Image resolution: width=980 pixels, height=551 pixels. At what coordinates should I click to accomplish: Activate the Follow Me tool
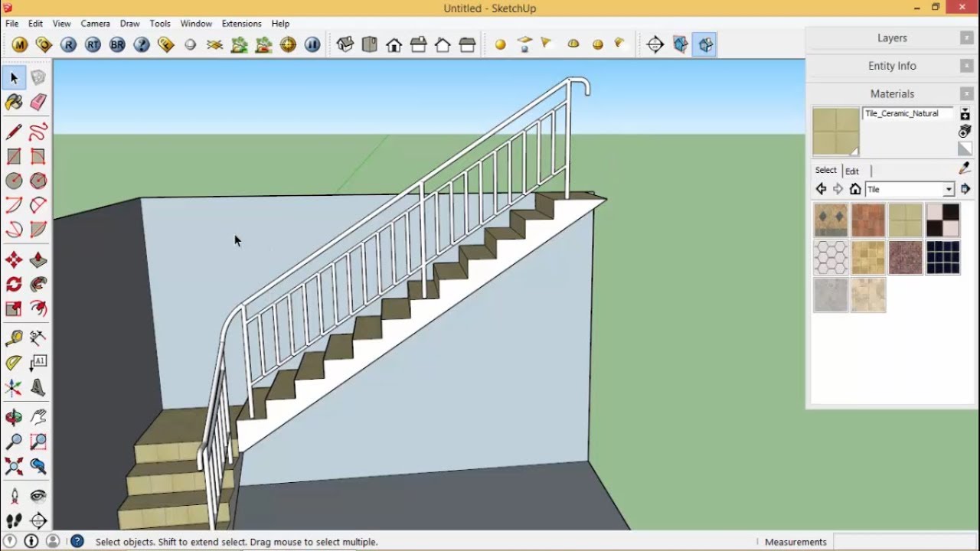pos(38,285)
